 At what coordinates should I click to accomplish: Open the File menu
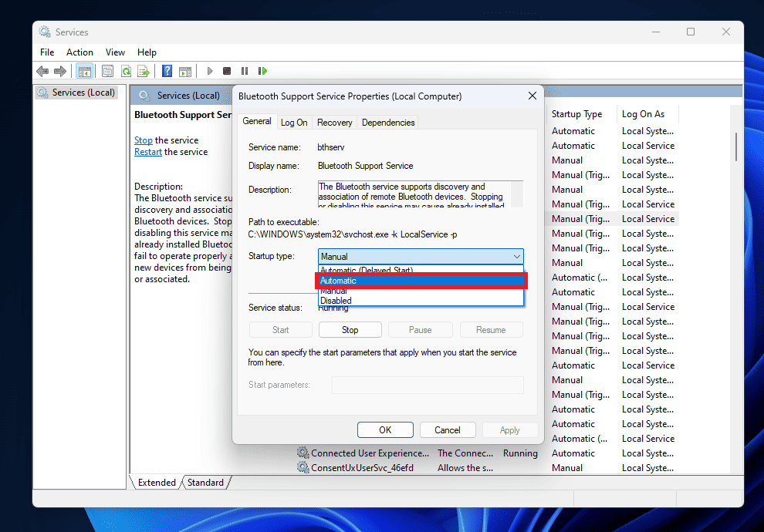[x=47, y=52]
